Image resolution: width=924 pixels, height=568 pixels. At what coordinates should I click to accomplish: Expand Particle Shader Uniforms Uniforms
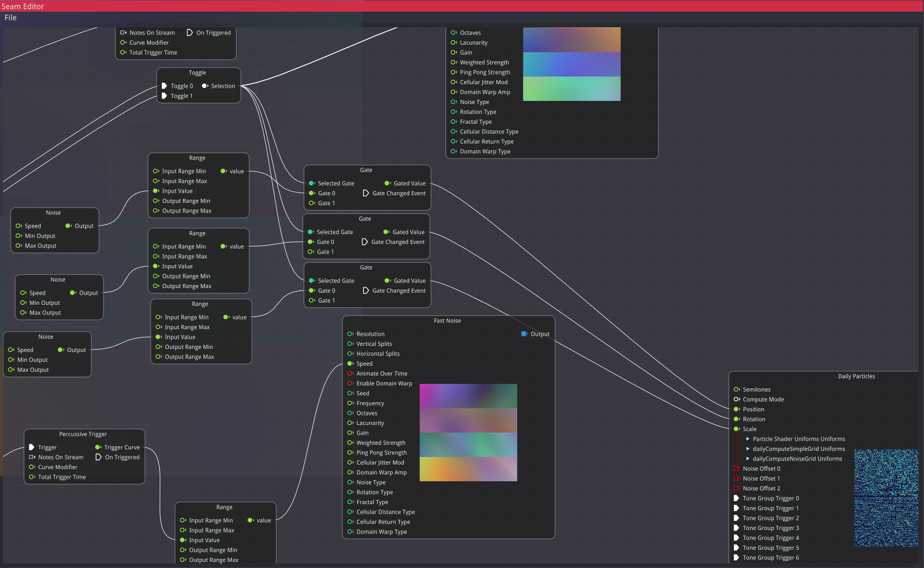point(748,439)
